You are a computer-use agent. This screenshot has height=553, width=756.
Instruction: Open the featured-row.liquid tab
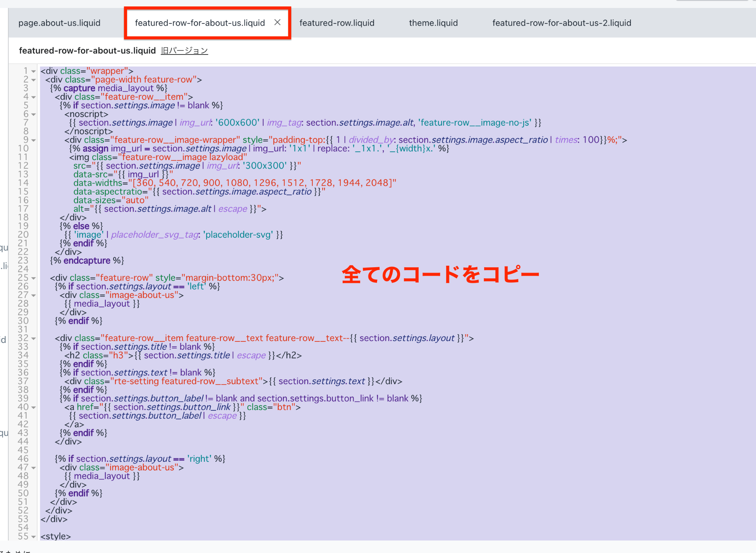(x=337, y=23)
